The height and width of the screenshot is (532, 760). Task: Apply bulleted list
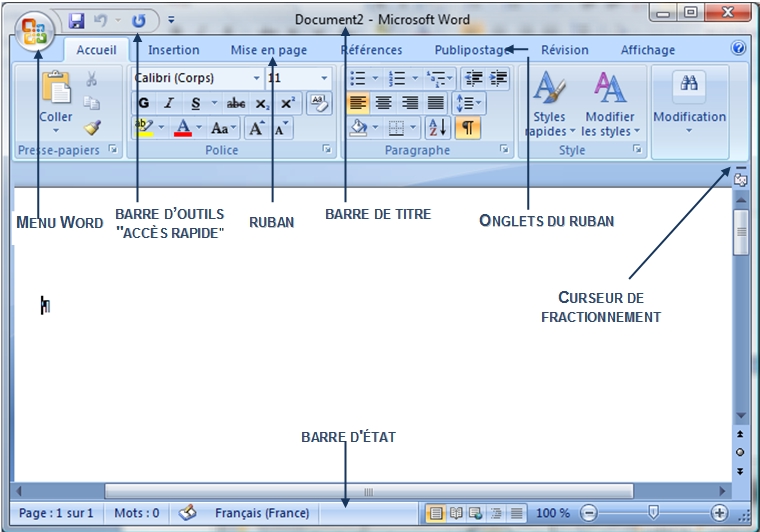358,78
